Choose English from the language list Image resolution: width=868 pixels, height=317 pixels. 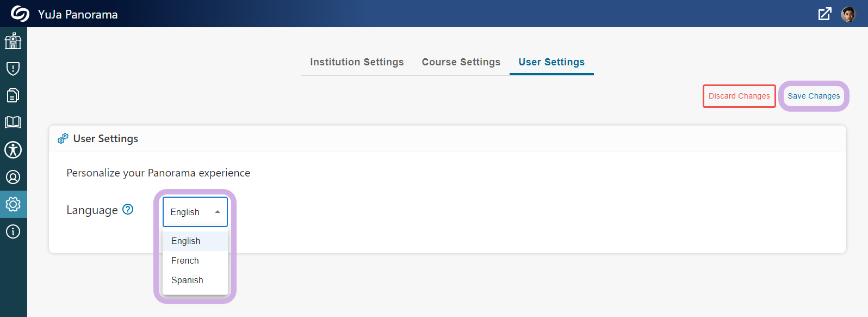click(x=195, y=241)
